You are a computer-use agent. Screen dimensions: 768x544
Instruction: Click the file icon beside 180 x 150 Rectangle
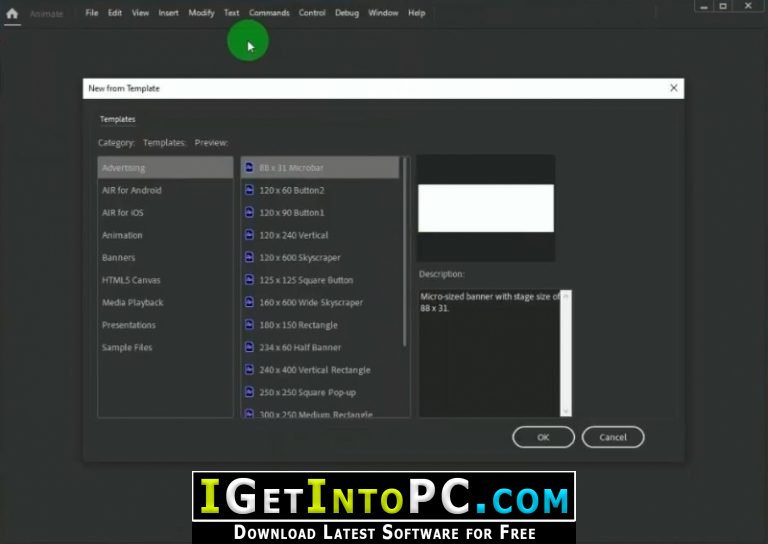tap(249, 325)
